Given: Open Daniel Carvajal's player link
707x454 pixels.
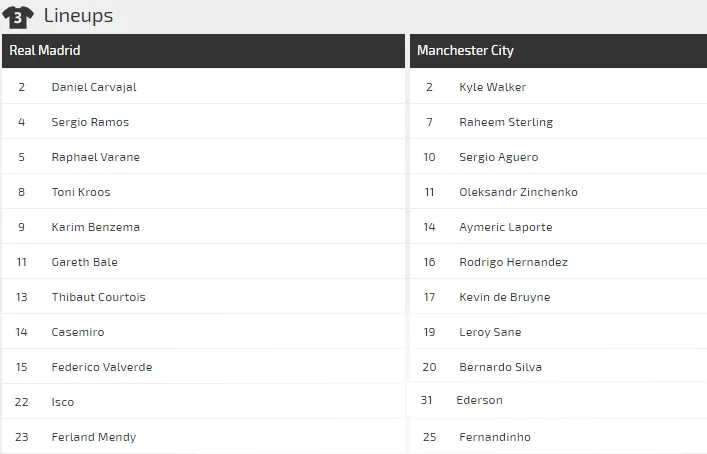Looking at the screenshot, I should pos(94,87).
